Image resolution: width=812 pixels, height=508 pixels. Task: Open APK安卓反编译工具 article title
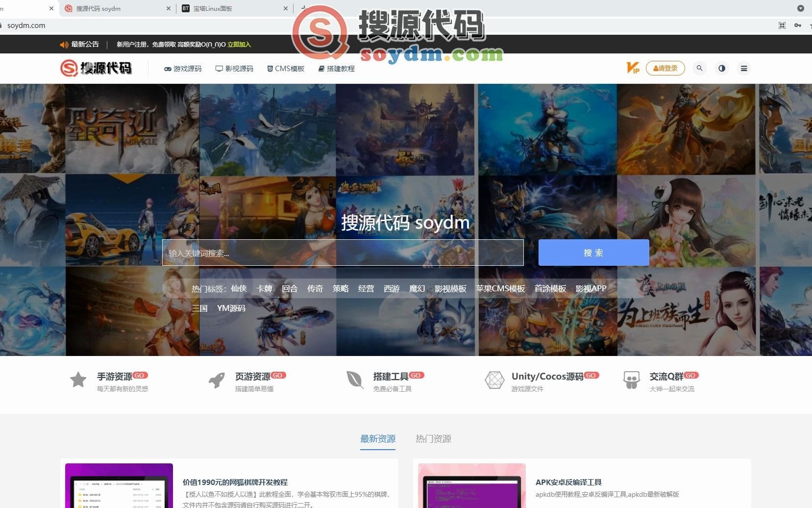coord(568,483)
